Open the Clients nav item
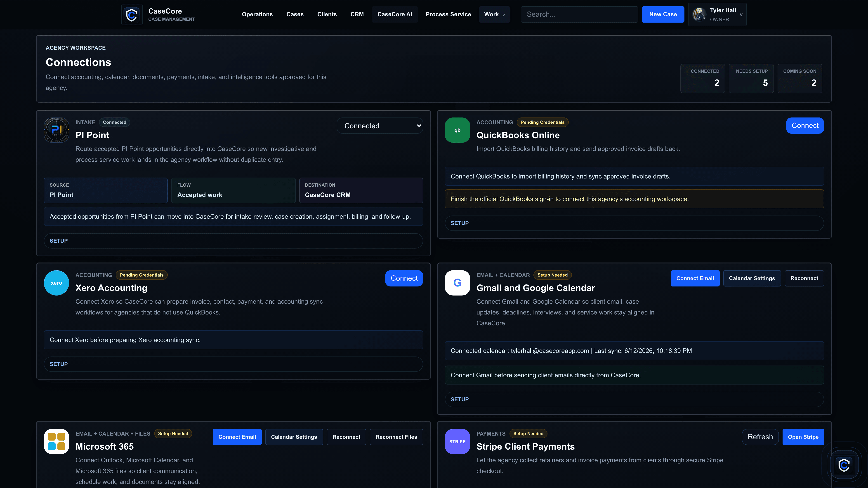 tap(327, 14)
